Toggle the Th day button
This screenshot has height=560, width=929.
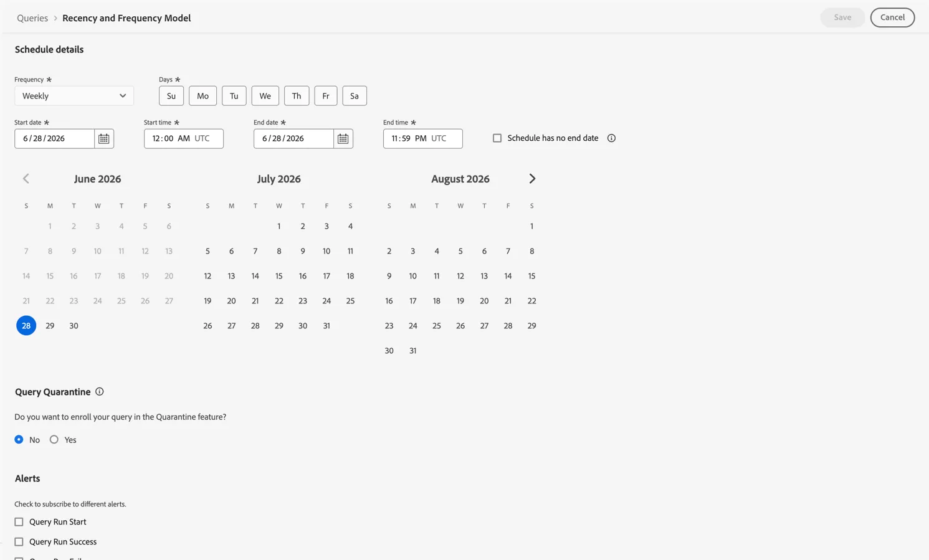click(297, 96)
